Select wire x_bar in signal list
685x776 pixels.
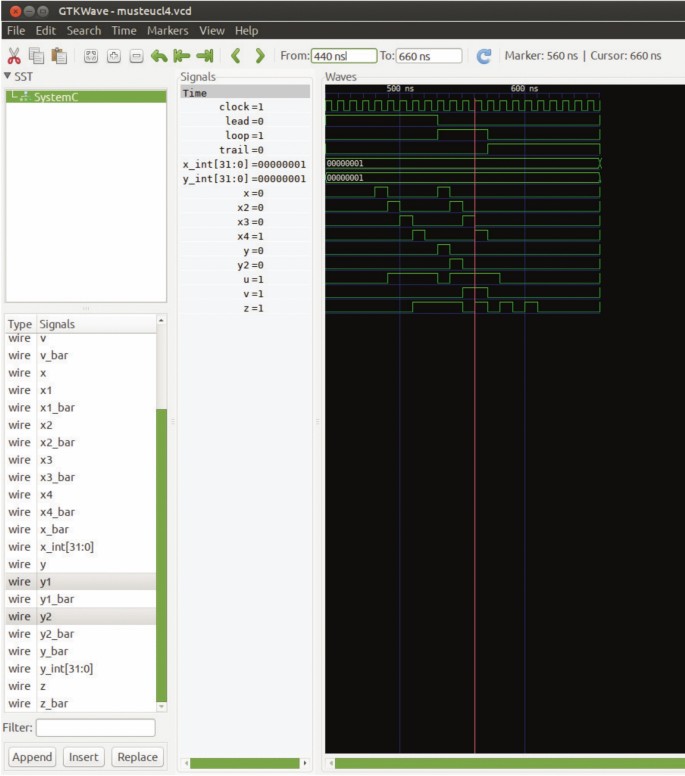pyautogui.click(x=81, y=529)
